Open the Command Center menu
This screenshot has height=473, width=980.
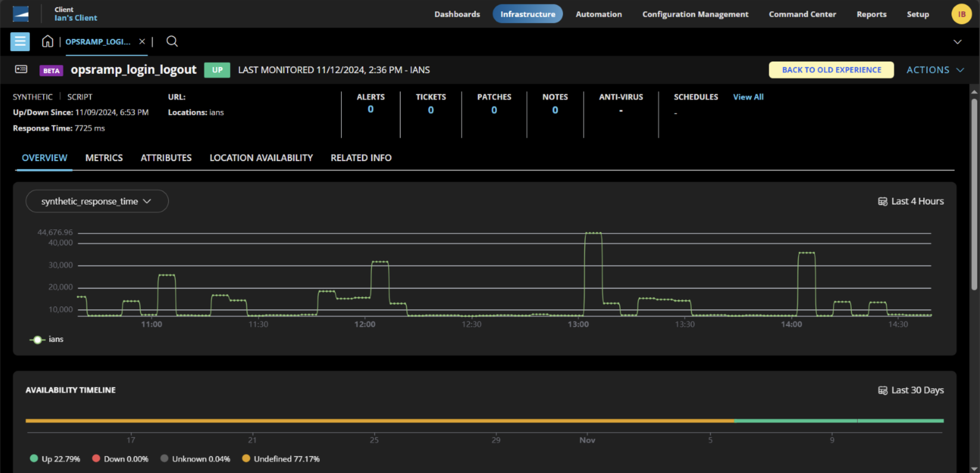(x=802, y=14)
